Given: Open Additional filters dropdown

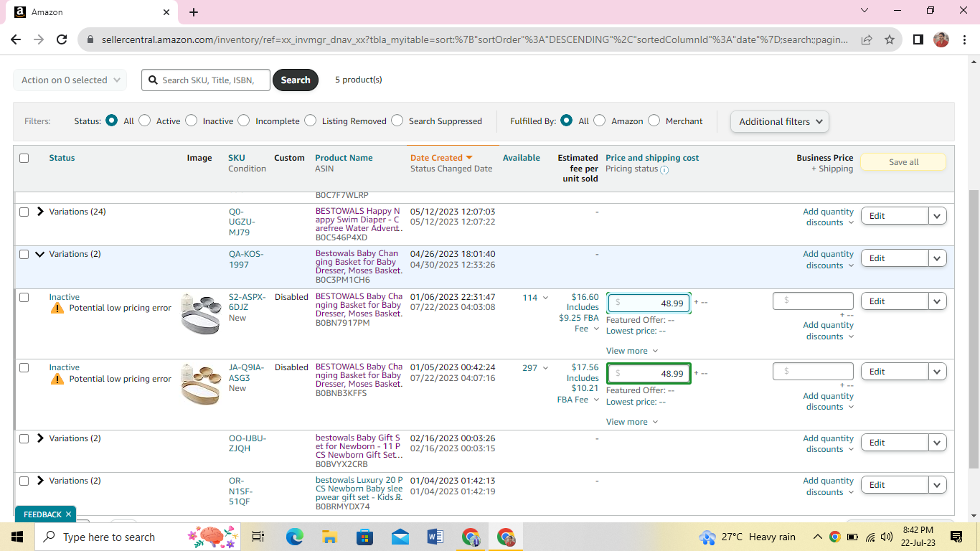Looking at the screenshot, I should [x=780, y=121].
